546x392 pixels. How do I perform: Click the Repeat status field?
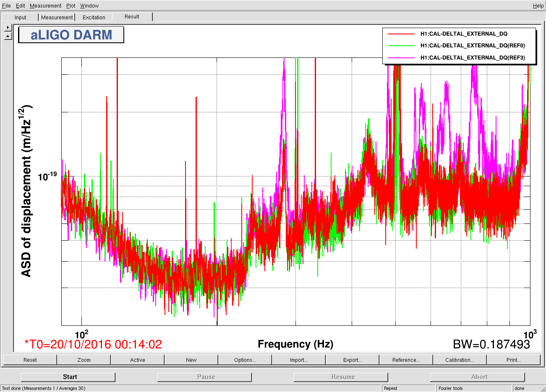point(409,388)
